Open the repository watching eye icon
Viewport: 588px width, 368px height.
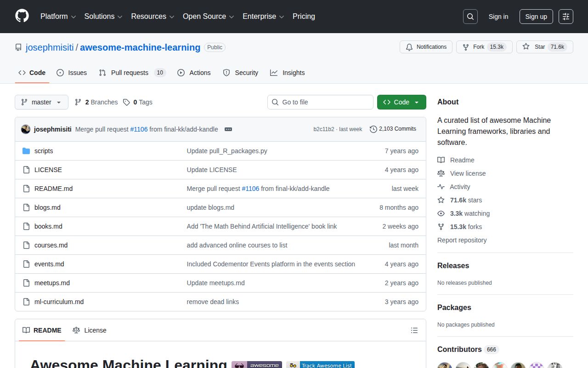[x=441, y=213]
